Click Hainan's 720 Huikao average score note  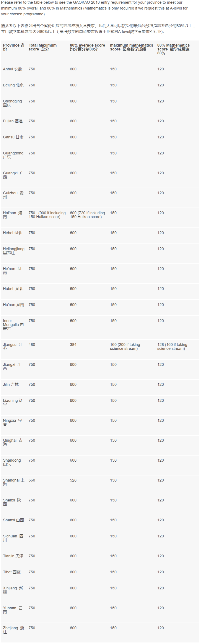coord(87,215)
